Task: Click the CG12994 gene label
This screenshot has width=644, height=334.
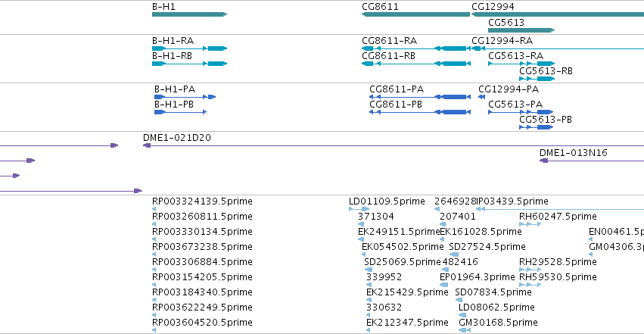Action: pos(493,7)
